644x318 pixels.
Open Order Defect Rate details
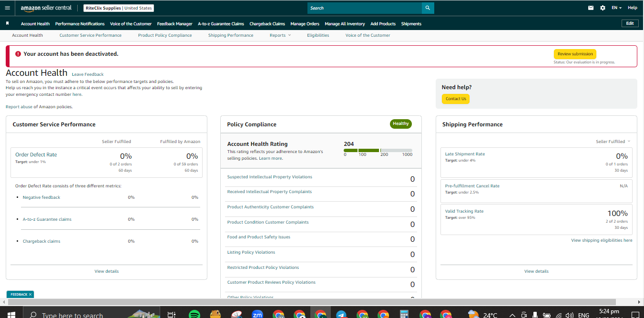(36, 154)
